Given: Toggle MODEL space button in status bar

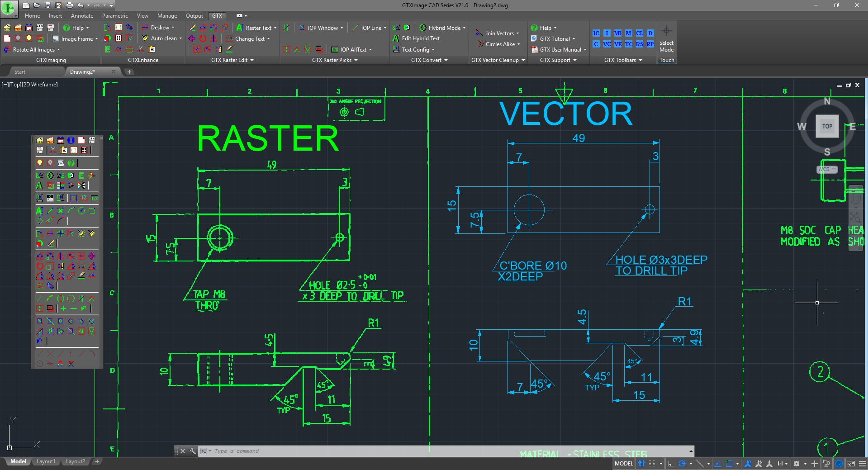Looking at the screenshot, I should coord(624,463).
